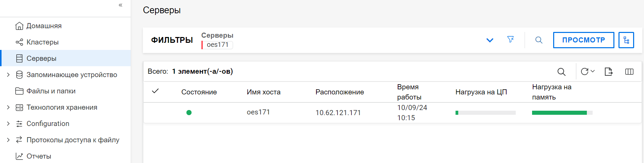This screenshot has width=644, height=163.
Task: Expand Протоколы доступа к файлу section
Action: pyautogui.click(x=8, y=140)
